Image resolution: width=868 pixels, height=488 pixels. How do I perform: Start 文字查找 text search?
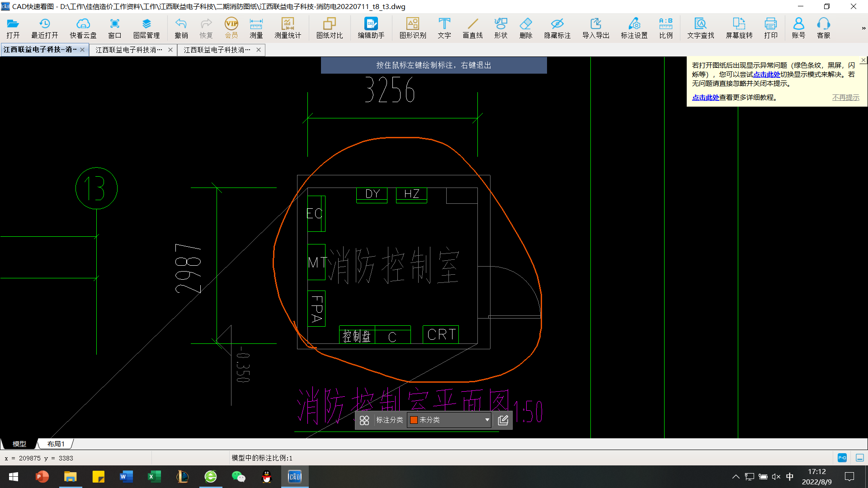[x=701, y=28]
